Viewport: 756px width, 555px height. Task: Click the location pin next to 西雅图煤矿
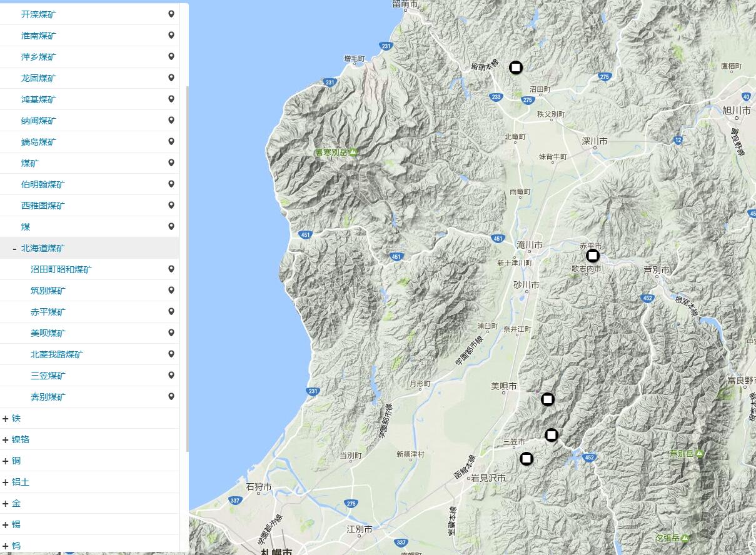pos(171,205)
